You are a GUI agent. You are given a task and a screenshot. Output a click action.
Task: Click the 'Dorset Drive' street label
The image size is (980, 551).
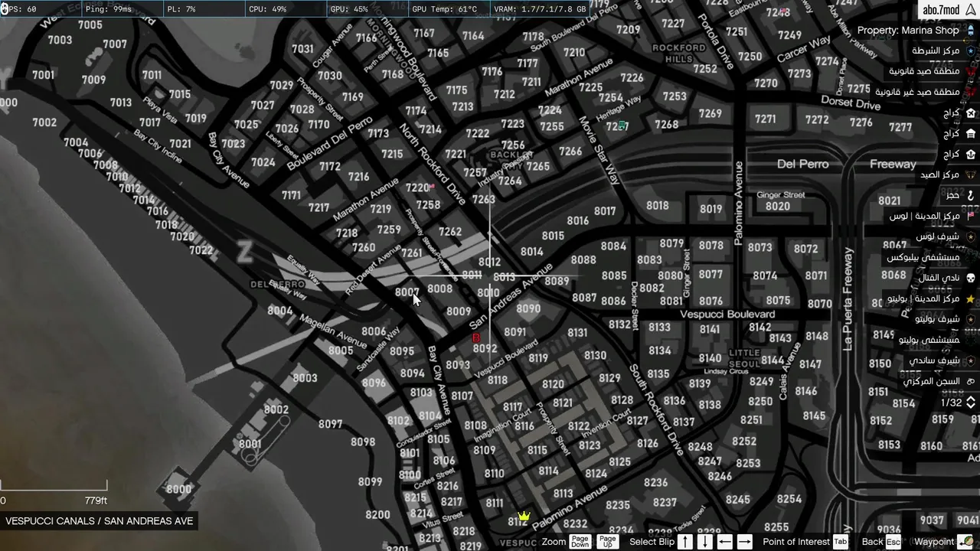point(851,103)
